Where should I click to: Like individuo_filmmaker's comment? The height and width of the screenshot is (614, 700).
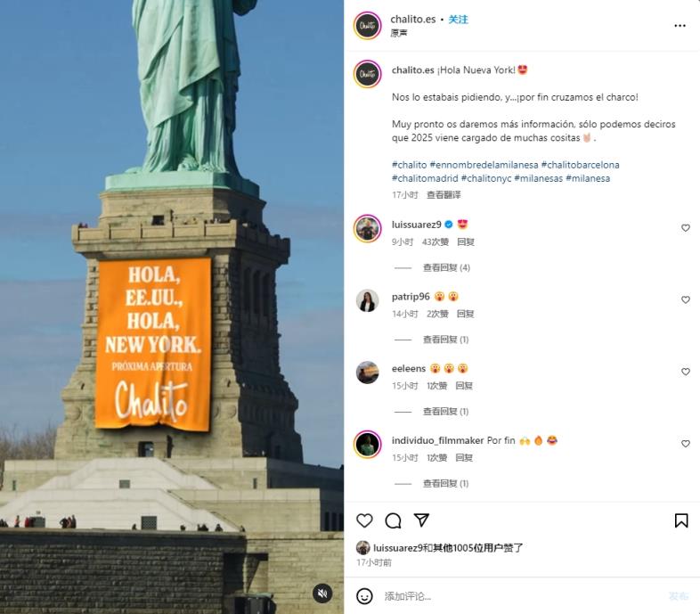click(686, 444)
